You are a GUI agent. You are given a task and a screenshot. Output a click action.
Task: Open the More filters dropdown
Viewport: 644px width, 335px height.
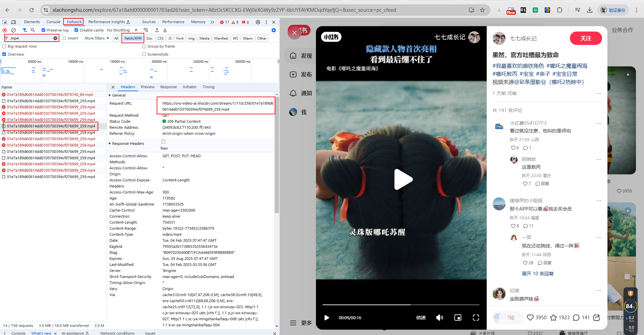[x=97, y=38]
